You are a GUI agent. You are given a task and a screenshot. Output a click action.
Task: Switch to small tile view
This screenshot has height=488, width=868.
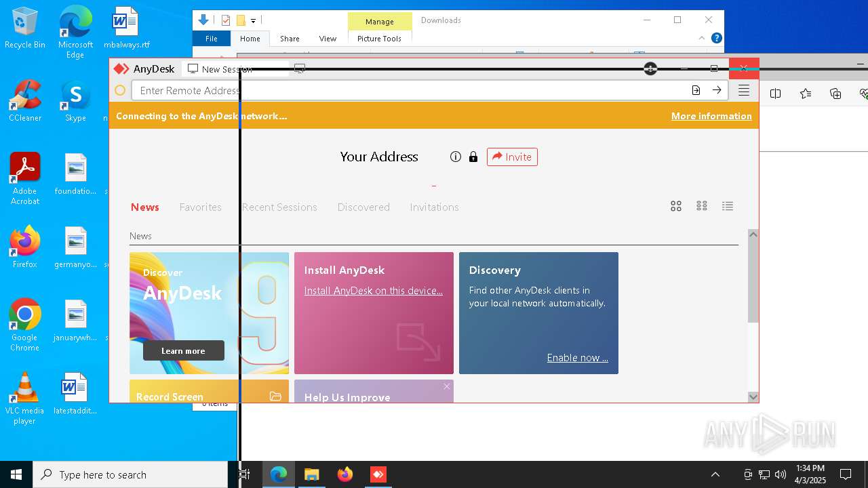(702, 206)
